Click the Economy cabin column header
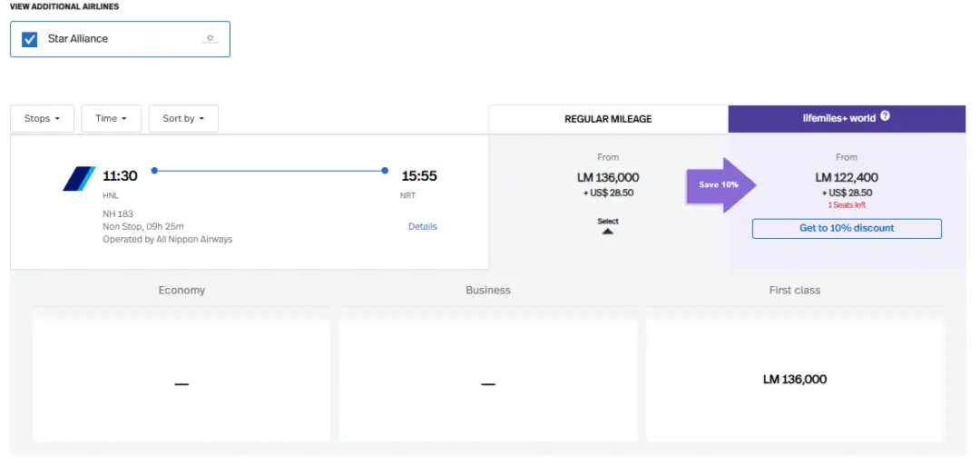Viewport: 980px width, 466px height. (x=181, y=291)
